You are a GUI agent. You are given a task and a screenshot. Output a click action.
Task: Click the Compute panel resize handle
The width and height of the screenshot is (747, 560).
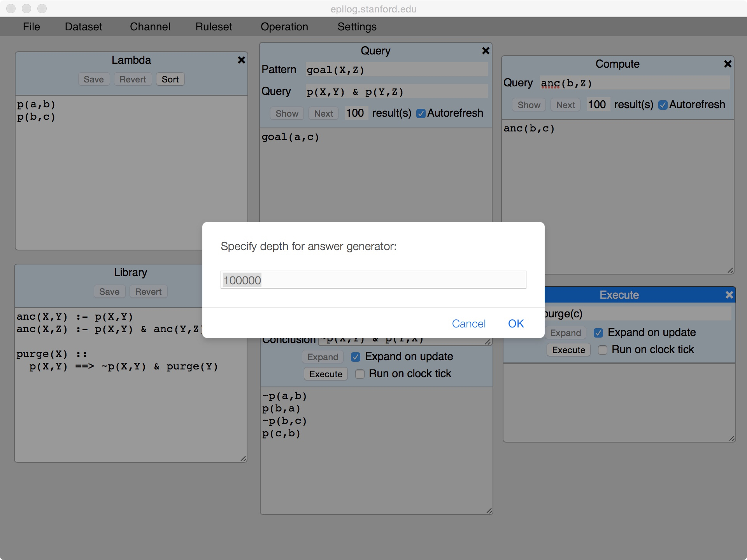[x=730, y=270]
